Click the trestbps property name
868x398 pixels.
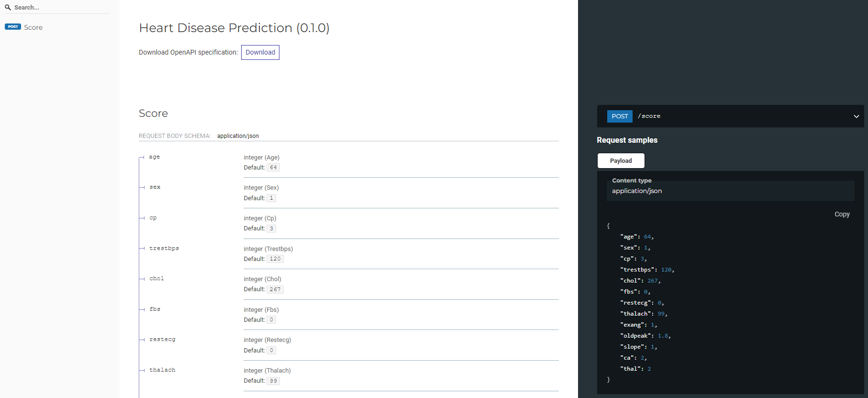[164, 249]
